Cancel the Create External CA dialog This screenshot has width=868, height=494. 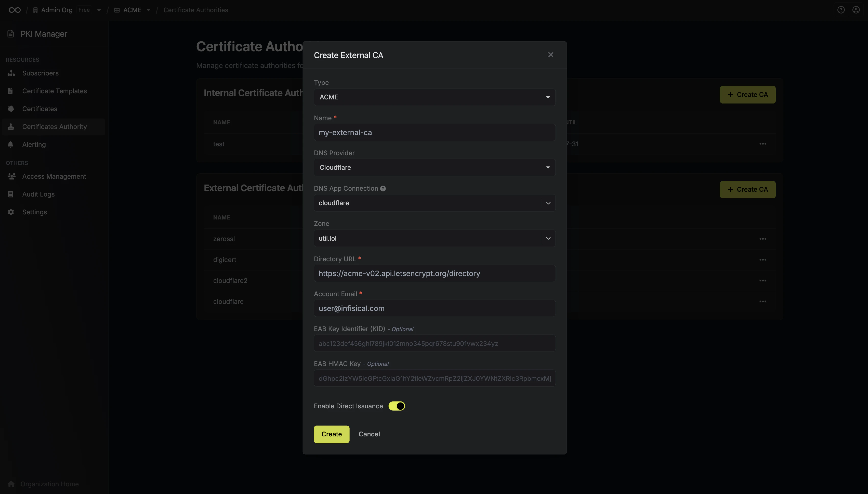(x=369, y=434)
